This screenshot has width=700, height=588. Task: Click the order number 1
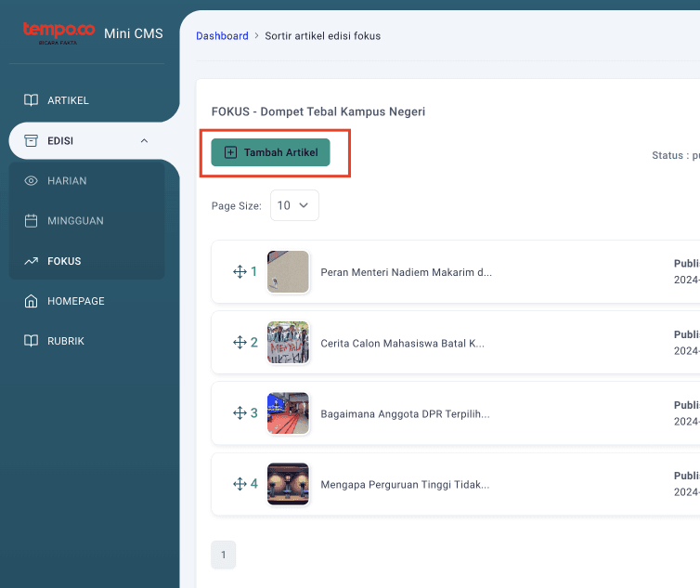(253, 271)
